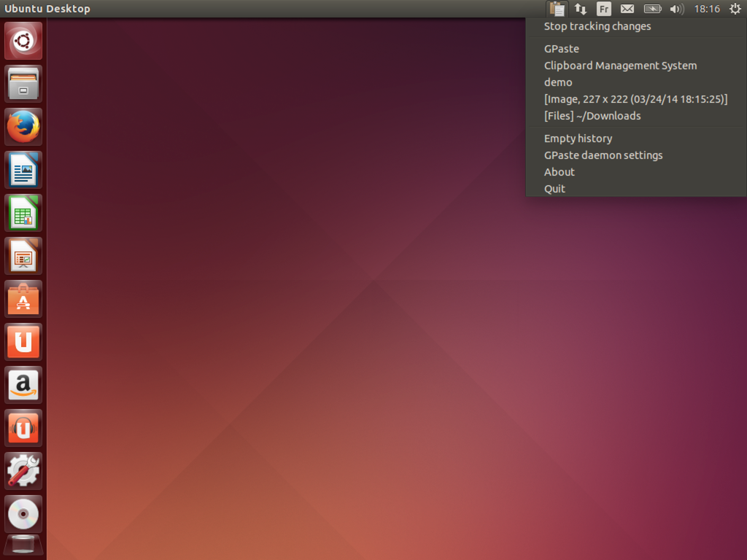747x560 pixels.
Task: Open the battery status indicator
Action: tap(653, 9)
